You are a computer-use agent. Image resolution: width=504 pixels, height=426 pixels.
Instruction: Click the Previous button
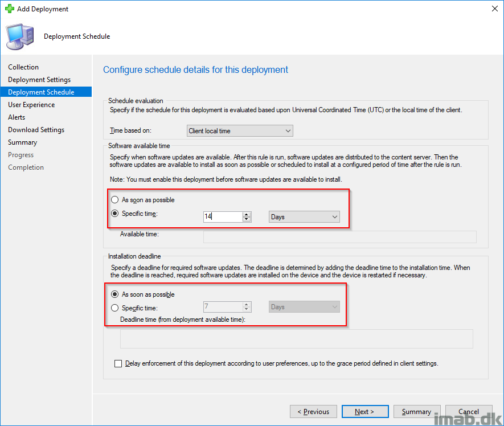313,411
